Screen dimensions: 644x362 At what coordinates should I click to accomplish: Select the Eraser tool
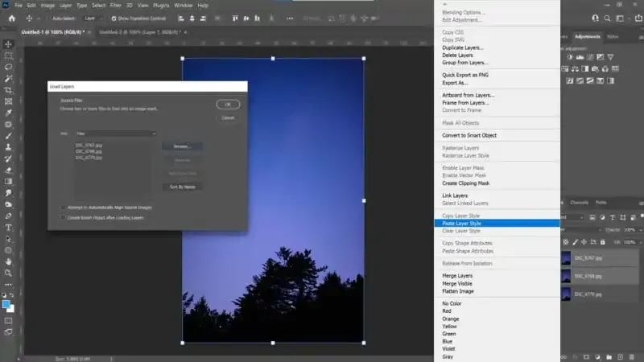pyautogui.click(x=8, y=171)
